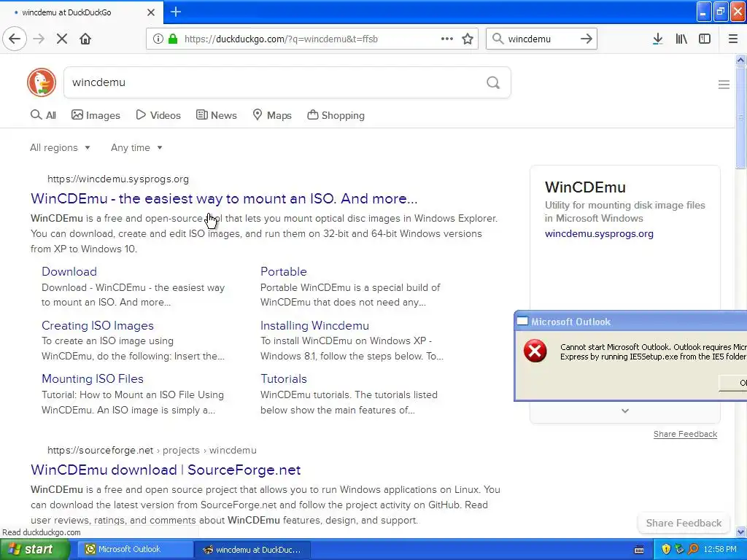Screen dimensions: 747x560
Task: Click https://wincdemu.sysprogs.org result URL text
Action: pyautogui.click(x=118, y=179)
